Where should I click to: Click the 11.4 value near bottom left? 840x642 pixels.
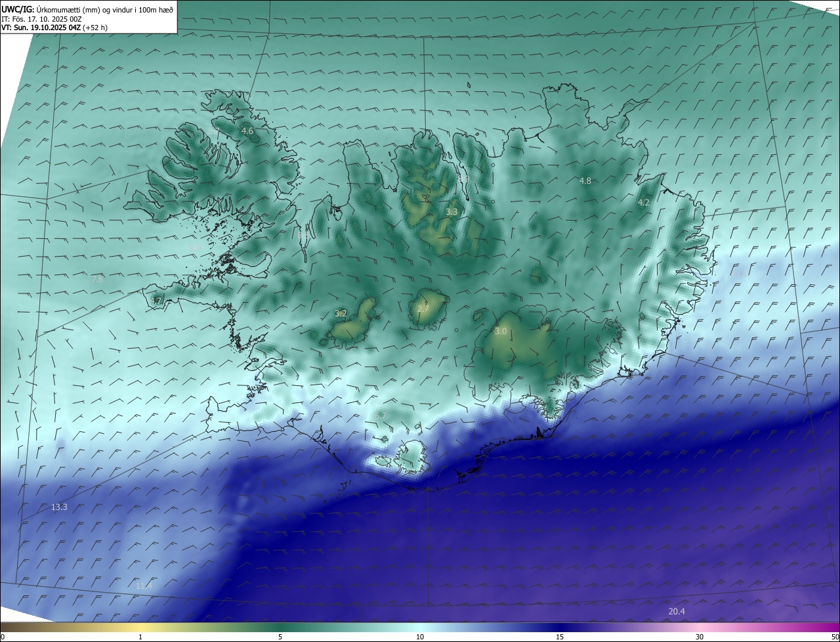144,586
